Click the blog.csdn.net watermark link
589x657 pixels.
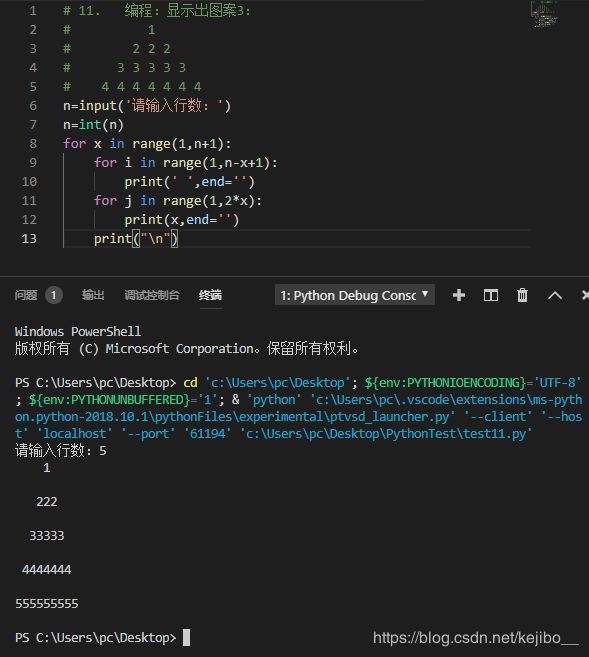(x=475, y=638)
